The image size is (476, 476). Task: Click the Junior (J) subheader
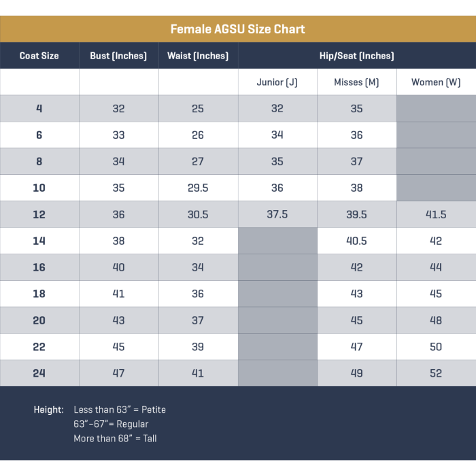[x=277, y=82]
